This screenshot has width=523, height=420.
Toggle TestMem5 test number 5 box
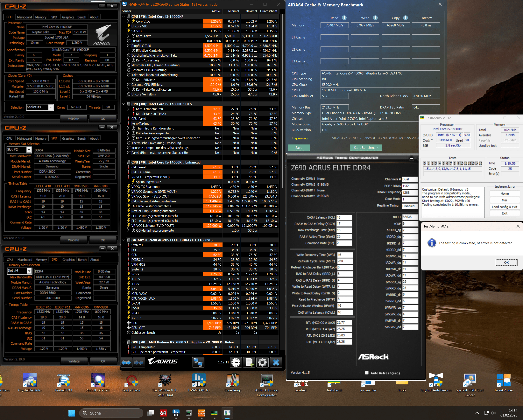tap(443, 164)
